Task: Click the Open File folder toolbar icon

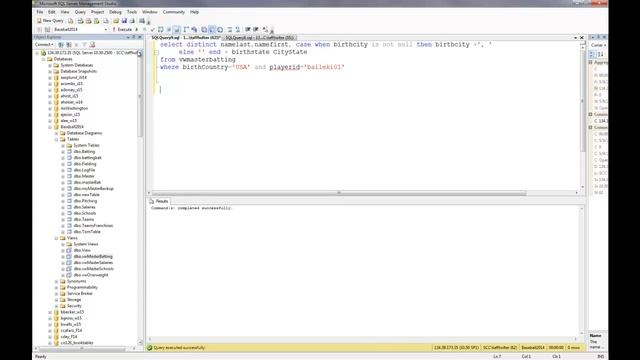Action: click(116, 20)
